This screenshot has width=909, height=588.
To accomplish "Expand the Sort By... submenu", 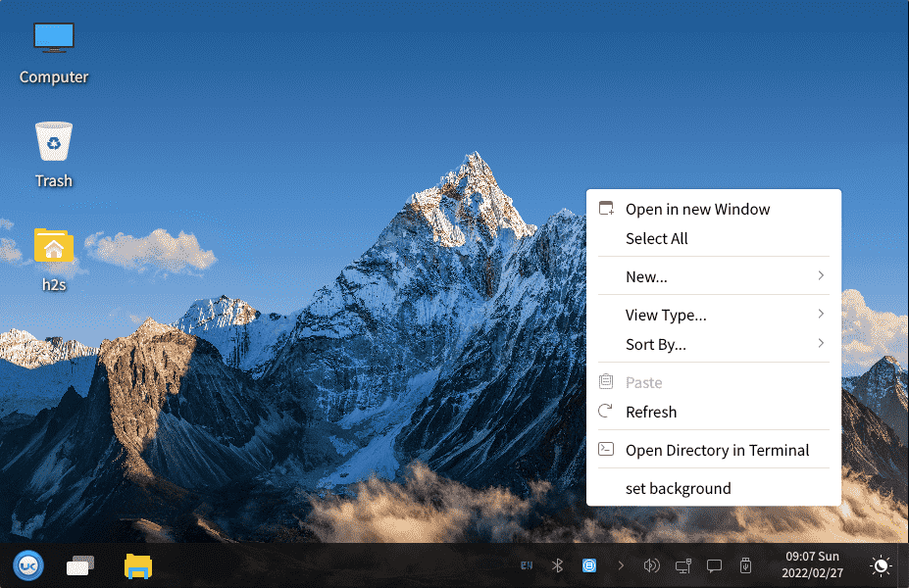I will pos(714,344).
